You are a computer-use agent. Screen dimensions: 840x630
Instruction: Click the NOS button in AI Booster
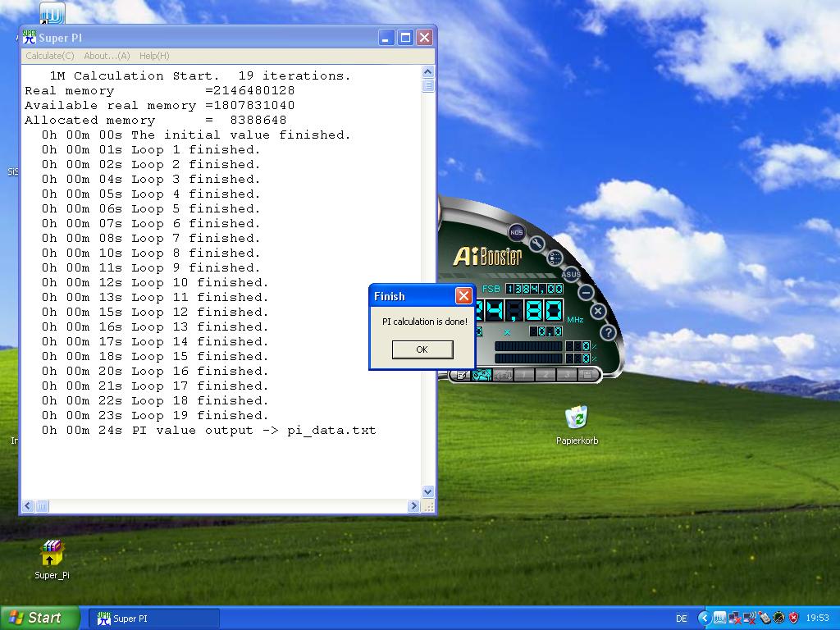[x=517, y=232]
